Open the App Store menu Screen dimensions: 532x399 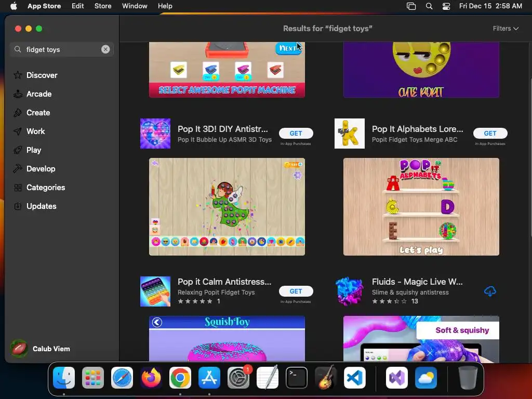click(x=44, y=6)
